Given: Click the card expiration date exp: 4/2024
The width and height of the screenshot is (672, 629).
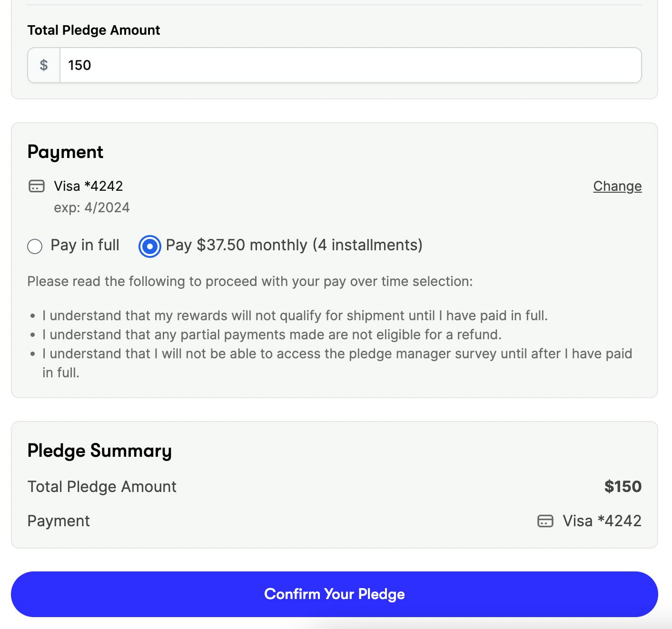Looking at the screenshot, I should tap(91, 207).
